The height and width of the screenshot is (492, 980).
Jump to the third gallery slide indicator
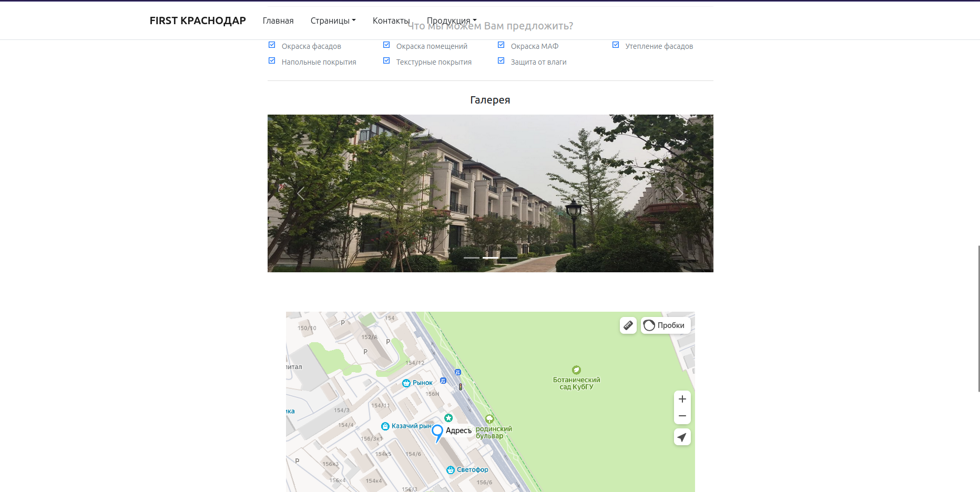click(x=509, y=258)
